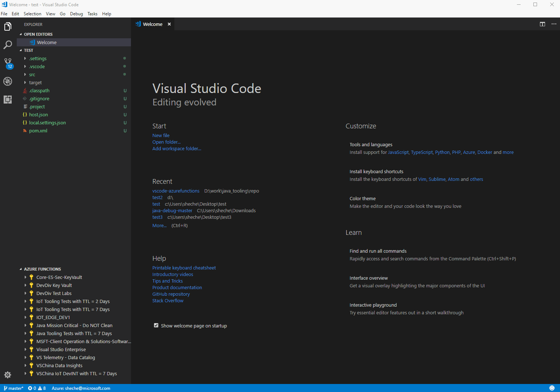Expand IOT_EDGE_DEV1 subscription
This screenshot has height=392, width=560.
[x=26, y=317]
